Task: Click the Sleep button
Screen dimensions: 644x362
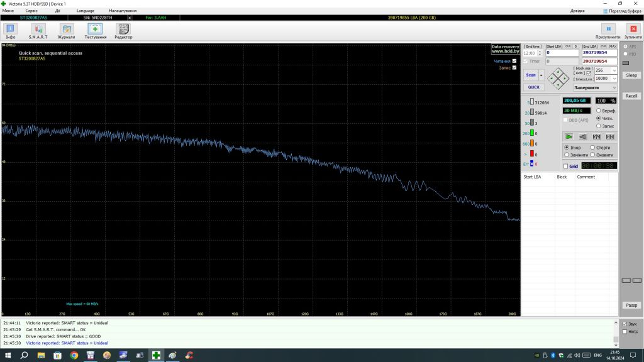Action: pos(631,75)
